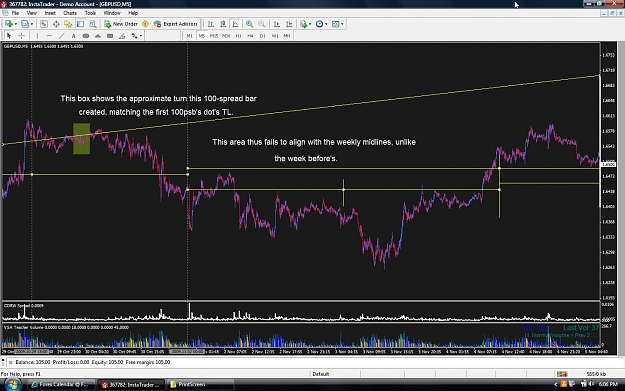Viewport: 625px width, 391px height.
Task: Click the connection status '505/0 kb'
Action: 596,374
